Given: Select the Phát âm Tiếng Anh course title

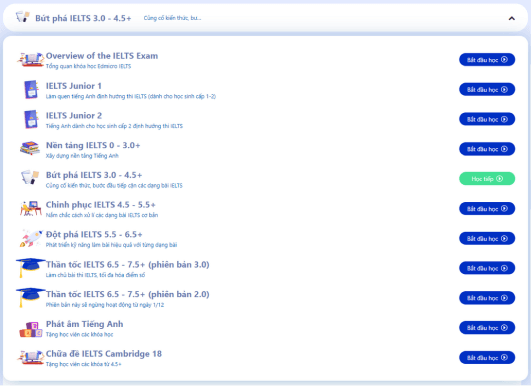Looking at the screenshot, I should coord(85,324).
